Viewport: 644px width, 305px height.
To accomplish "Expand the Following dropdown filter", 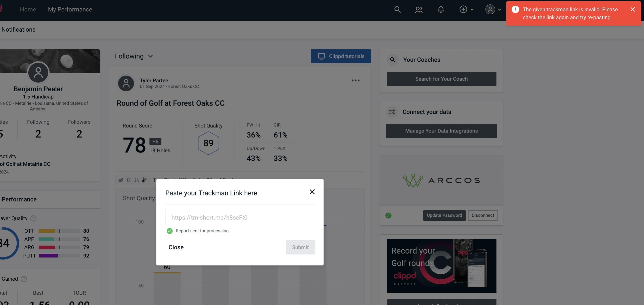I will [133, 56].
